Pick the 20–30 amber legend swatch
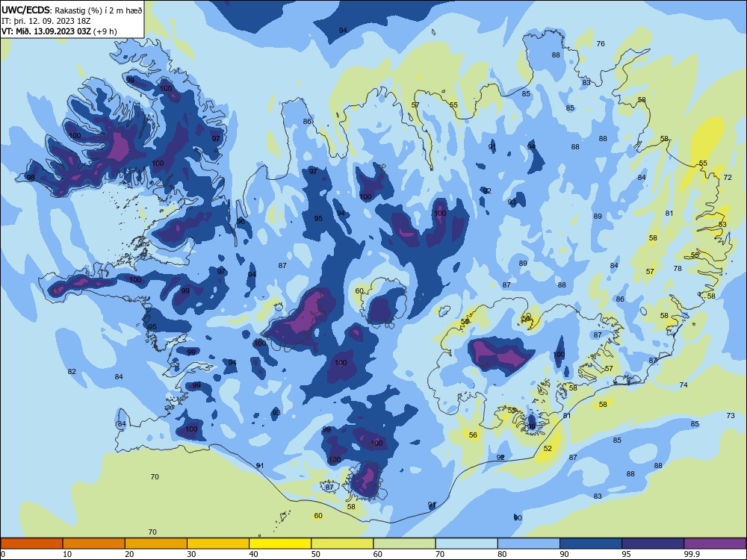The height and width of the screenshot is (560, 747). point(156,544)
